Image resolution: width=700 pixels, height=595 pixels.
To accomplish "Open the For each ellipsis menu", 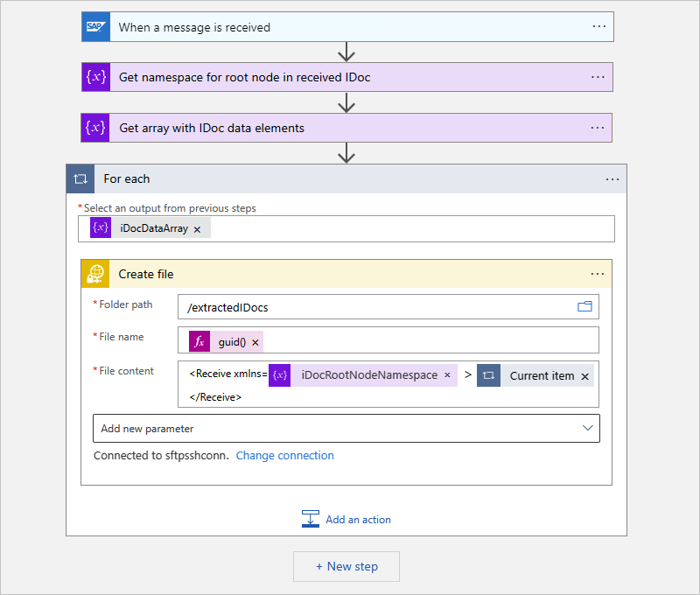I will pyautogui.click(x=612, y=178).
